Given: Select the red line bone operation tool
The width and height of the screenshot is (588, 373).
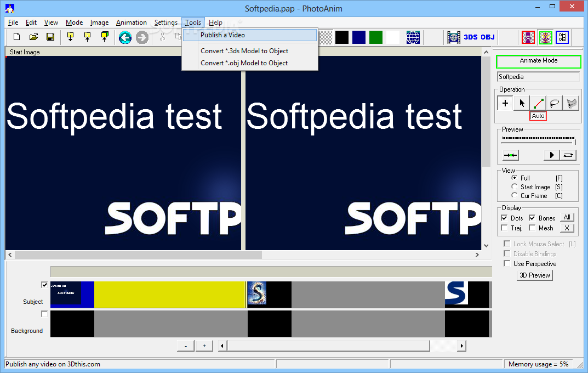Looking at the screenshot, I should click(538, 103).
